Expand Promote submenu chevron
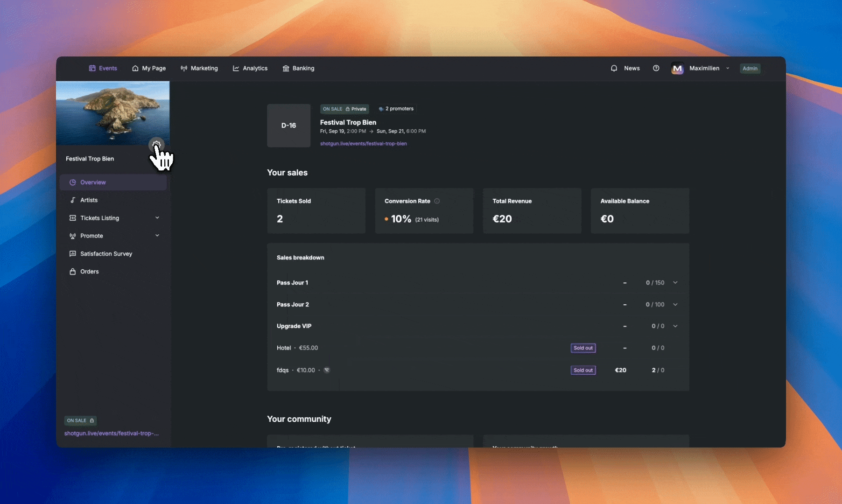 coord(157,235)
